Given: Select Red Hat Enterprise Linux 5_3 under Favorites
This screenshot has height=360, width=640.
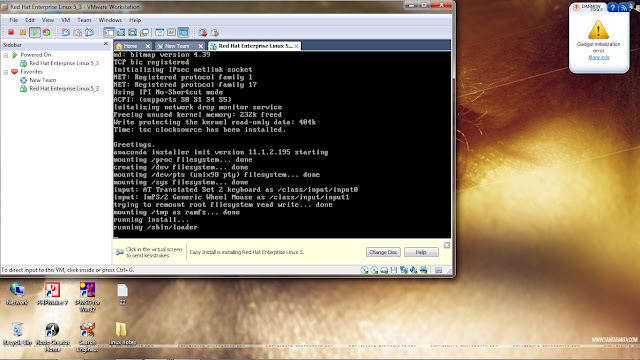Looking at the screenshot, I should (x=64, y=89).
